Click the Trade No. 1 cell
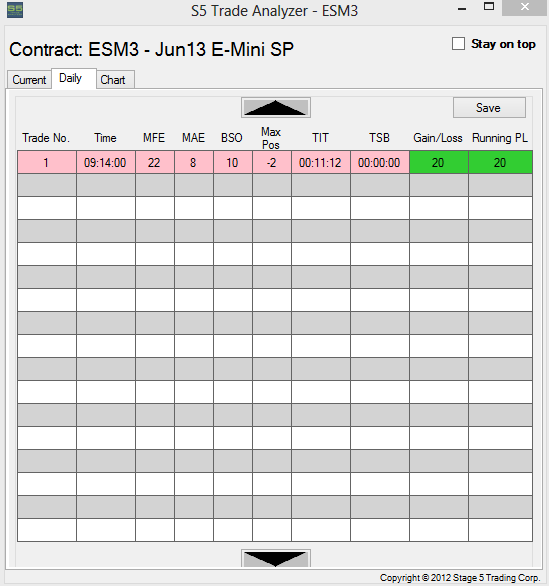The width and height of the screenshot is (549, 586). click(x=47, y=162)
